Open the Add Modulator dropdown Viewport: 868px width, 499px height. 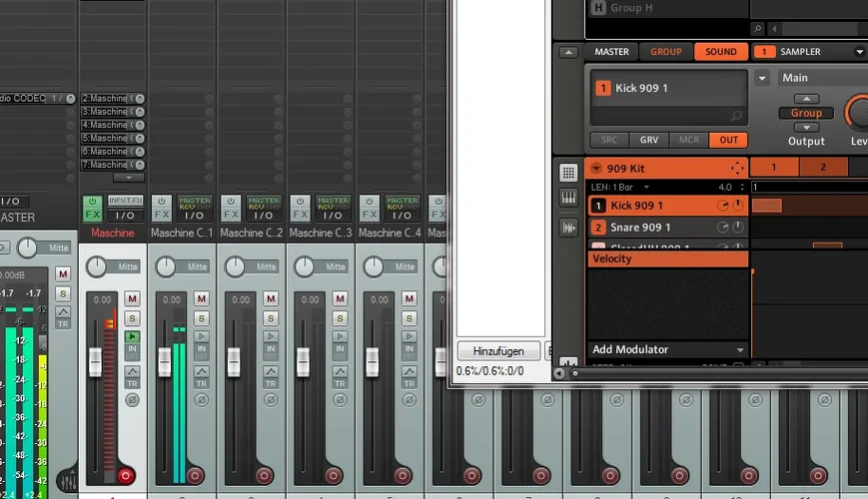[740, 350]
